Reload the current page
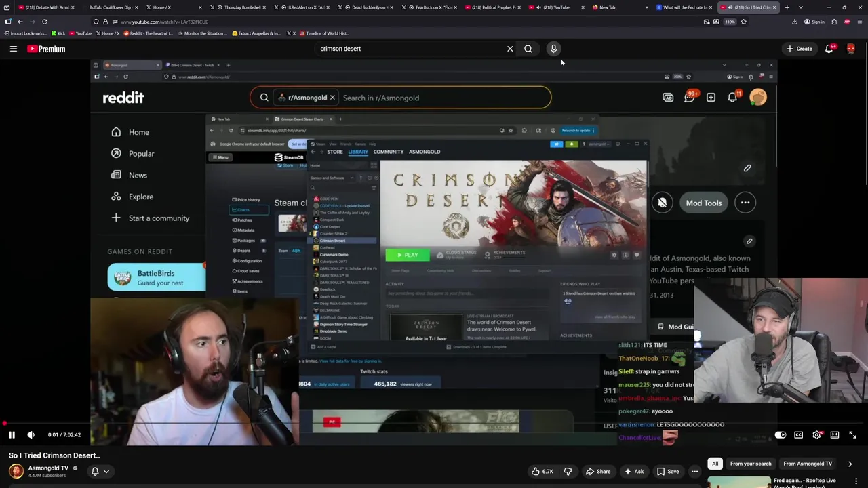 (x=45, y=22)
